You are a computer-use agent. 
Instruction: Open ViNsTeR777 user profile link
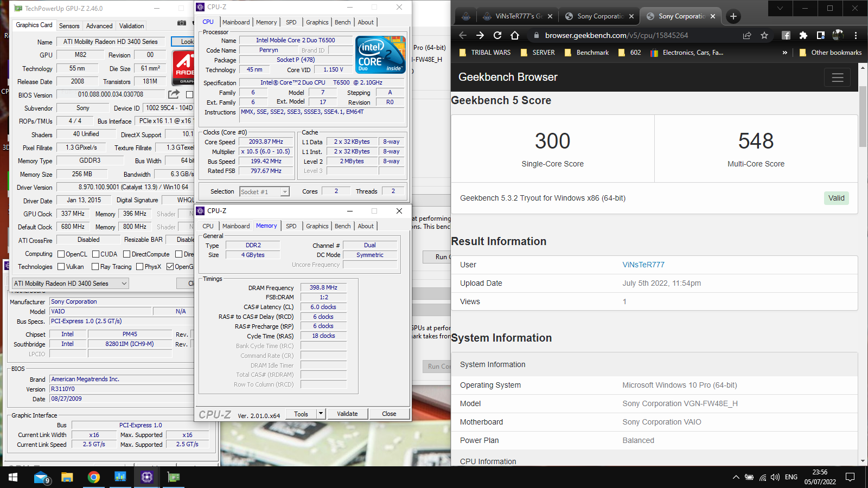(x=643, y=265)
